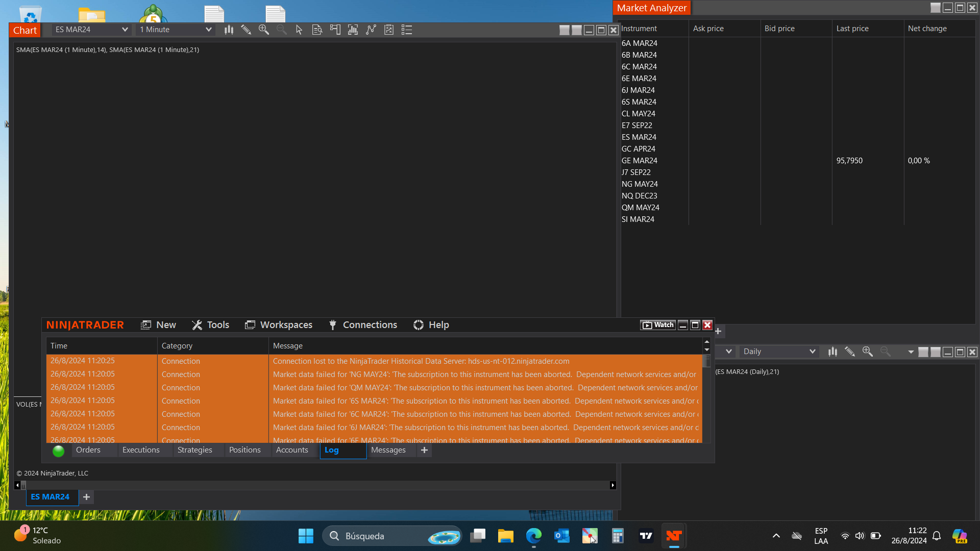Click the Watch video button

click(658, 325)
